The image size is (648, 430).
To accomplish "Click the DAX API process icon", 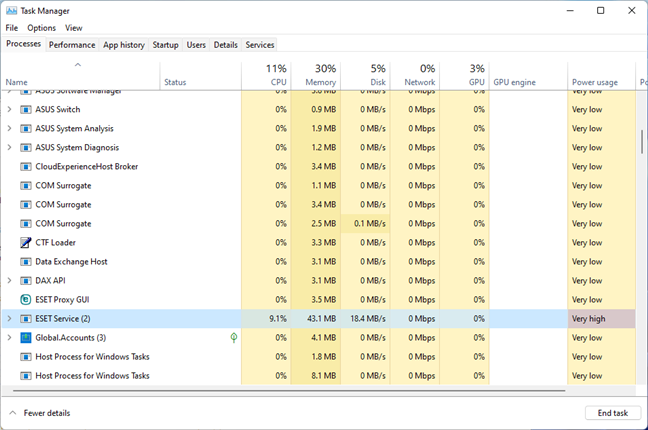I will (26, 281).
